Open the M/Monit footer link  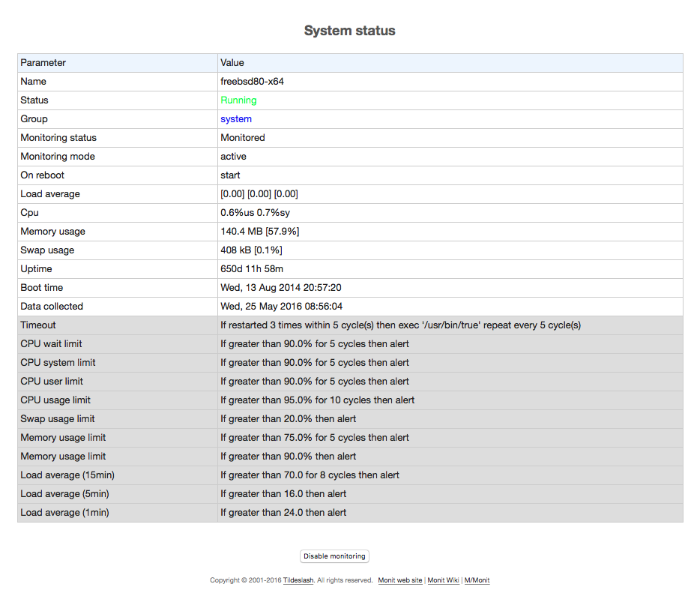pyautogui.click(x=477, y=580)
